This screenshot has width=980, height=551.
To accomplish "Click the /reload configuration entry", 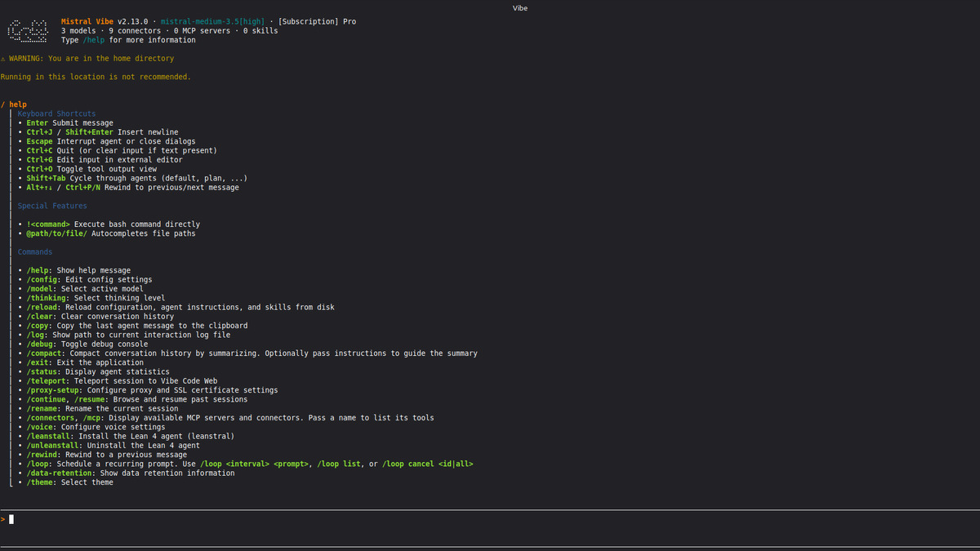I will click(x=176, y=307).
